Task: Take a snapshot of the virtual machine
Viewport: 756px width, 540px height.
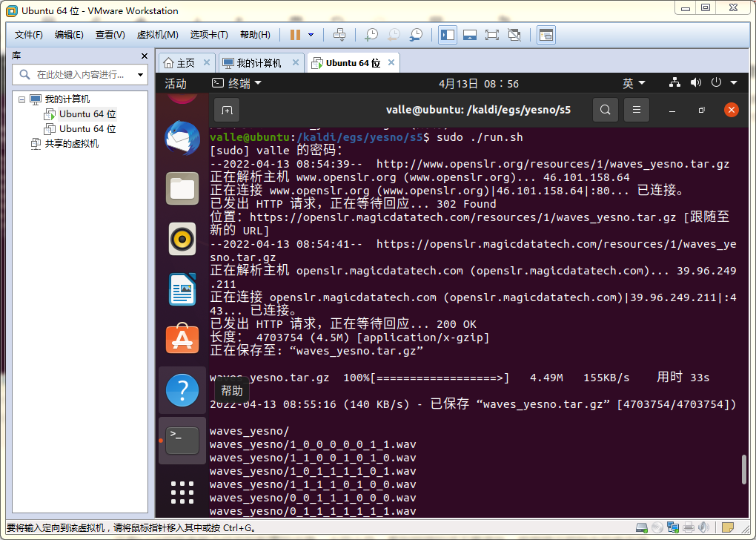Action: click(x=372, y=35)
